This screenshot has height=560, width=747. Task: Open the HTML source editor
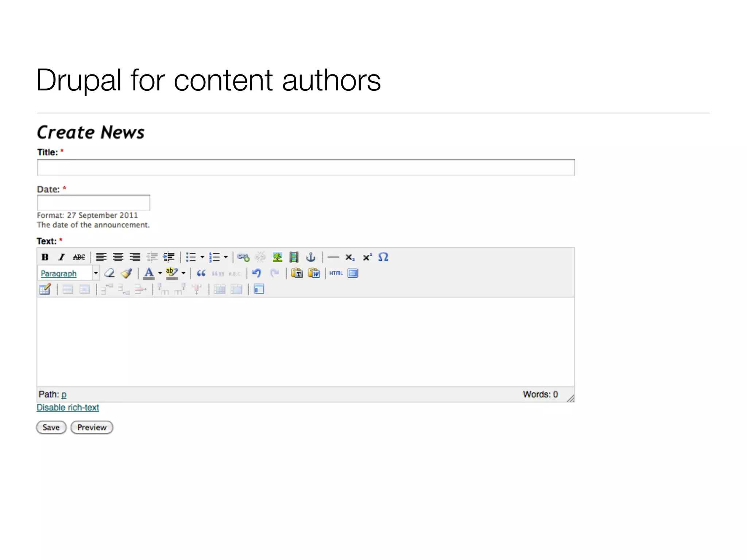pyautogui.click(x=336, y=273)
